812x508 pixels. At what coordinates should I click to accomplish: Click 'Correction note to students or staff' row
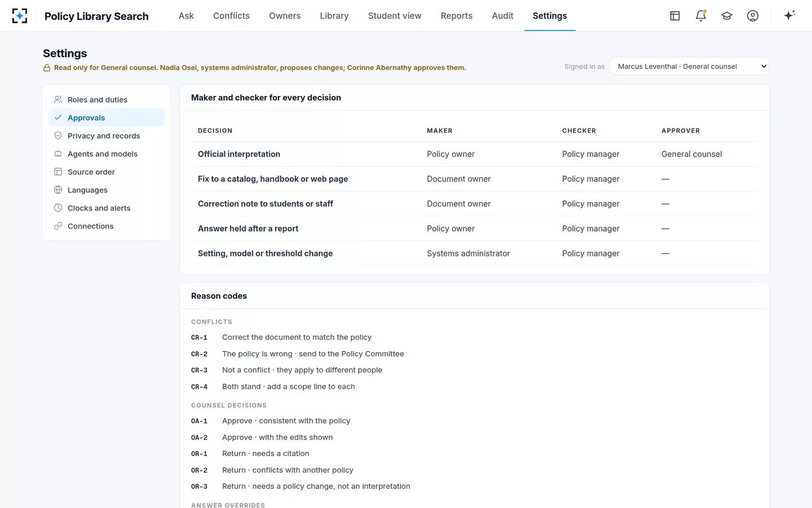474,204
